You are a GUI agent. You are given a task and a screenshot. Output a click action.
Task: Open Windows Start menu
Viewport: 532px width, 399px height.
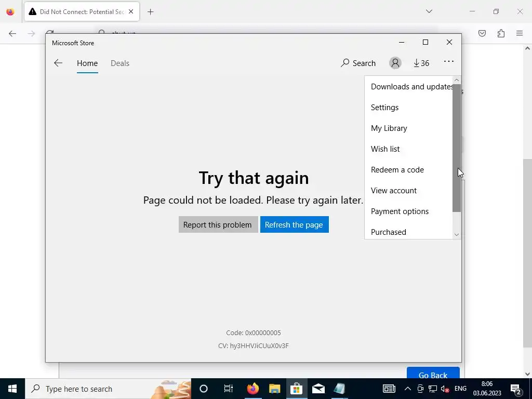(x=12, y=389)
